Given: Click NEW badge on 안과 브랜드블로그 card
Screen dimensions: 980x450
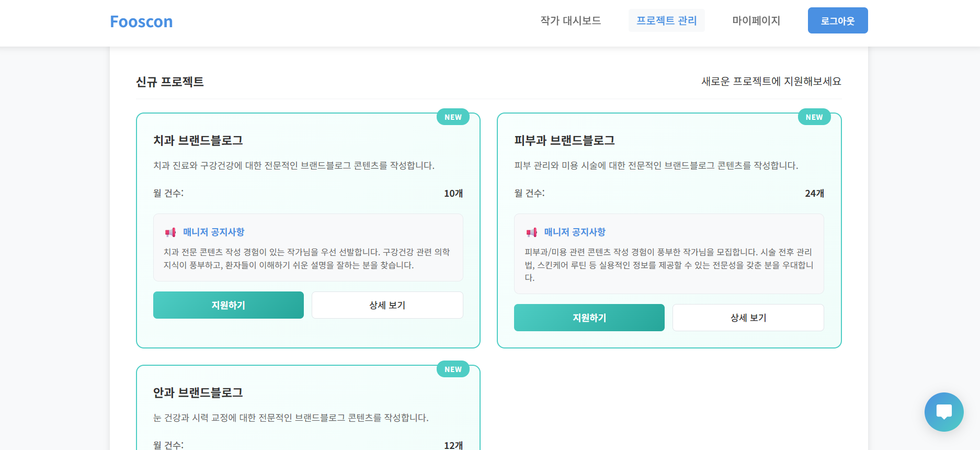Looking at the screenshot, I should [x=453, y=369].
